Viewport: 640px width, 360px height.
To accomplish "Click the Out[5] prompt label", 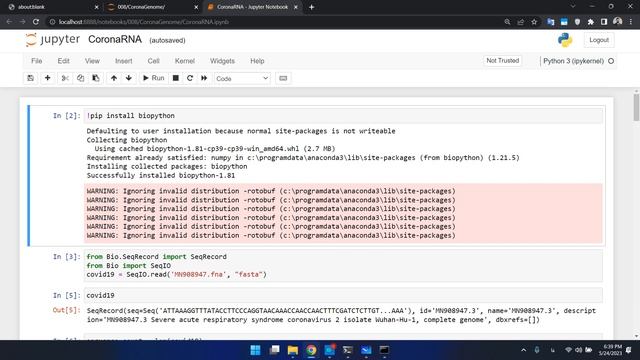I will (67, 310).
